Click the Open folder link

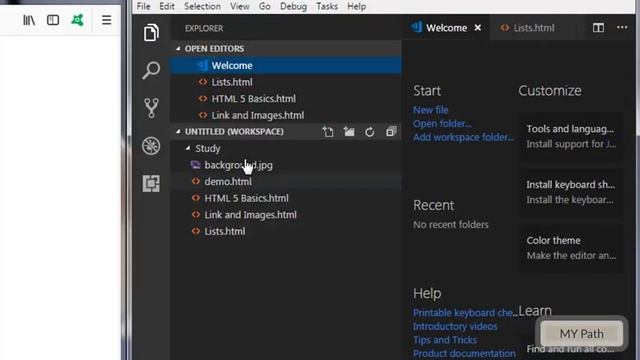tap(442, 124)
